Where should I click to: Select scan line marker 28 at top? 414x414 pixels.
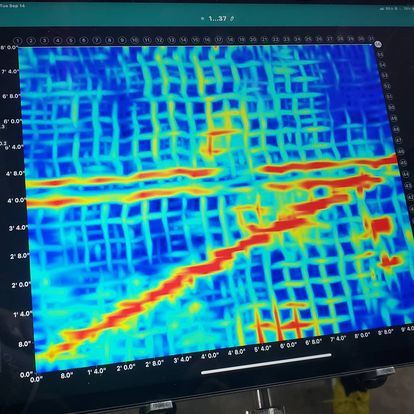point(340,39)
